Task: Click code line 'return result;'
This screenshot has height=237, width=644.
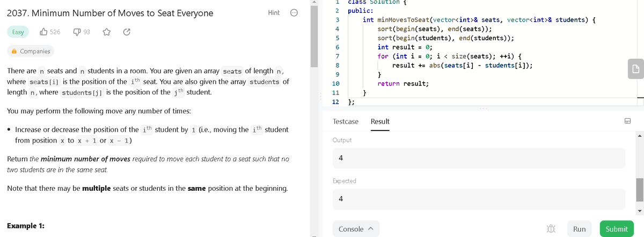Action: pyautogui.click(x=402, y=84)
